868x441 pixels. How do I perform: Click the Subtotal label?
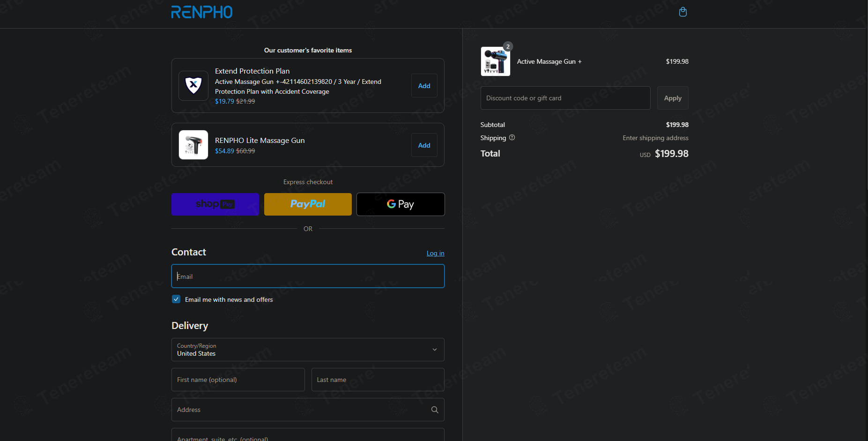492,125
